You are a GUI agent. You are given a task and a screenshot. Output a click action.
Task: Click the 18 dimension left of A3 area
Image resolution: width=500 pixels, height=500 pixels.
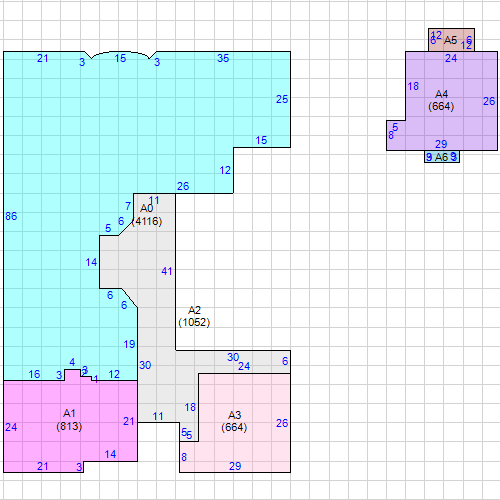tap(190, 407)
